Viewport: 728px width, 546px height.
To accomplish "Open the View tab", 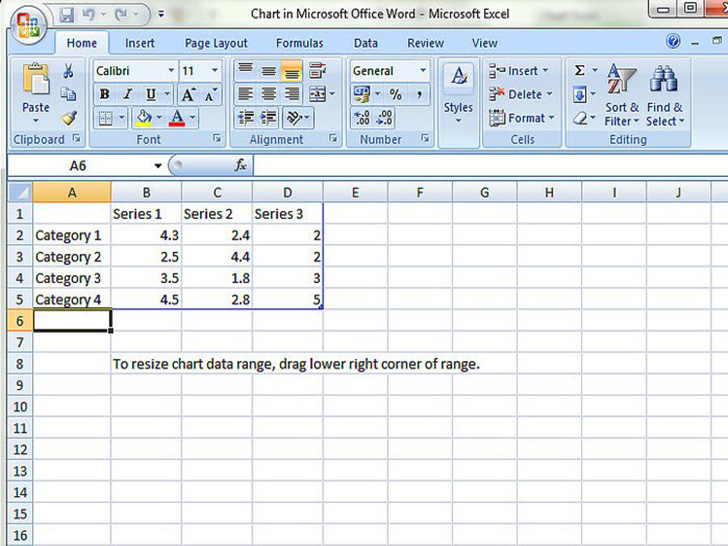I will click(x=484, y=43).
